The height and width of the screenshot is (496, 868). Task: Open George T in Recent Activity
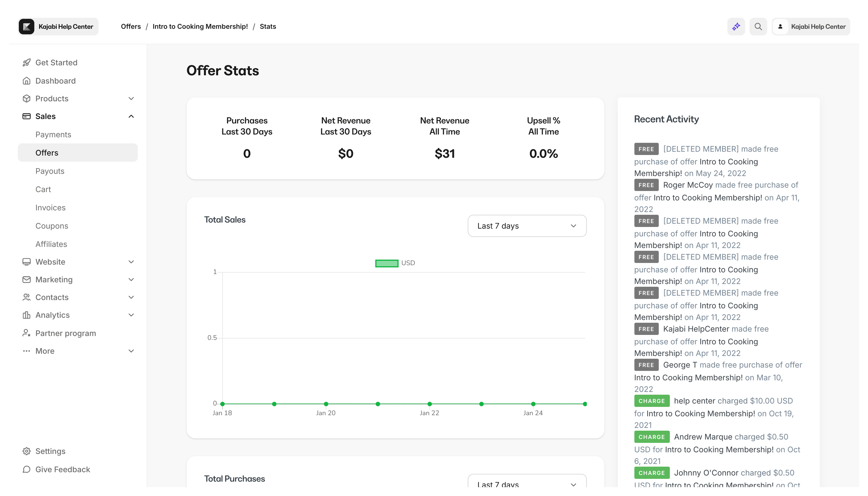click(680, 365)
